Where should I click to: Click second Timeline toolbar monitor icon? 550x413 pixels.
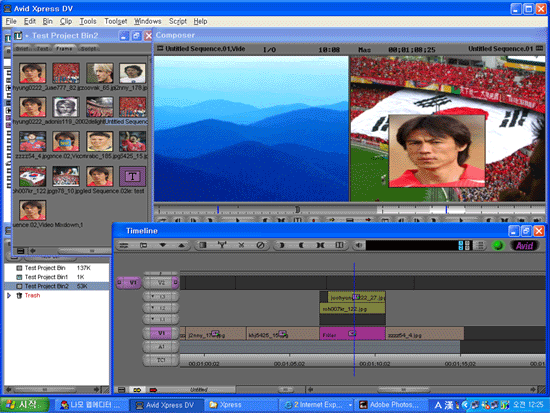pos(143,245)
